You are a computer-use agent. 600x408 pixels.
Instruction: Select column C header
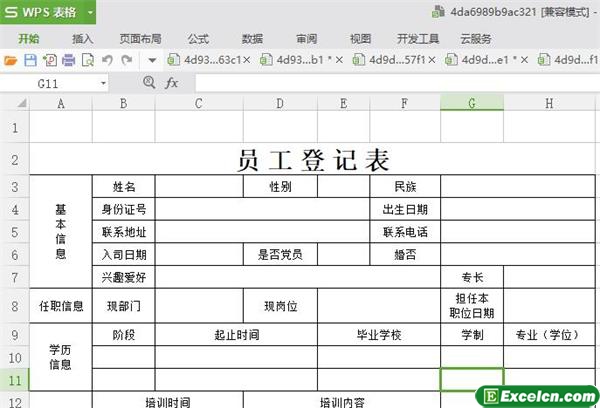point(199,103)
